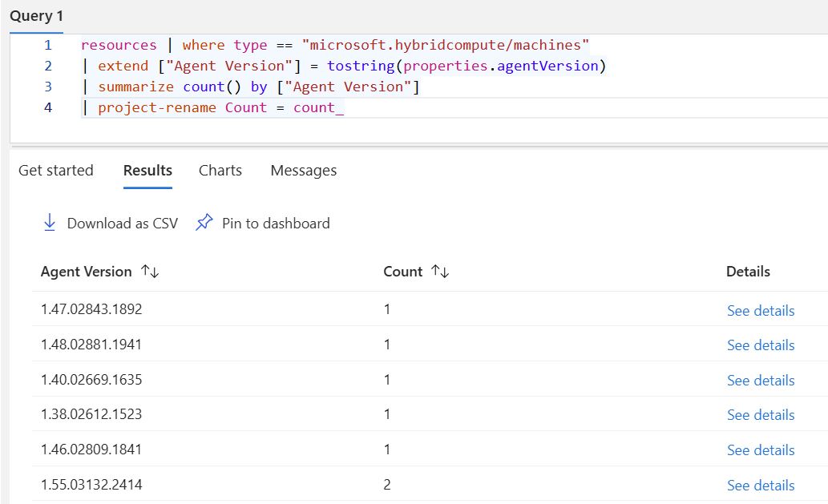The height and width of the screenshot is (504, 828).
Task: Sort the Count column using arrows icon
Action: (440, 272)
